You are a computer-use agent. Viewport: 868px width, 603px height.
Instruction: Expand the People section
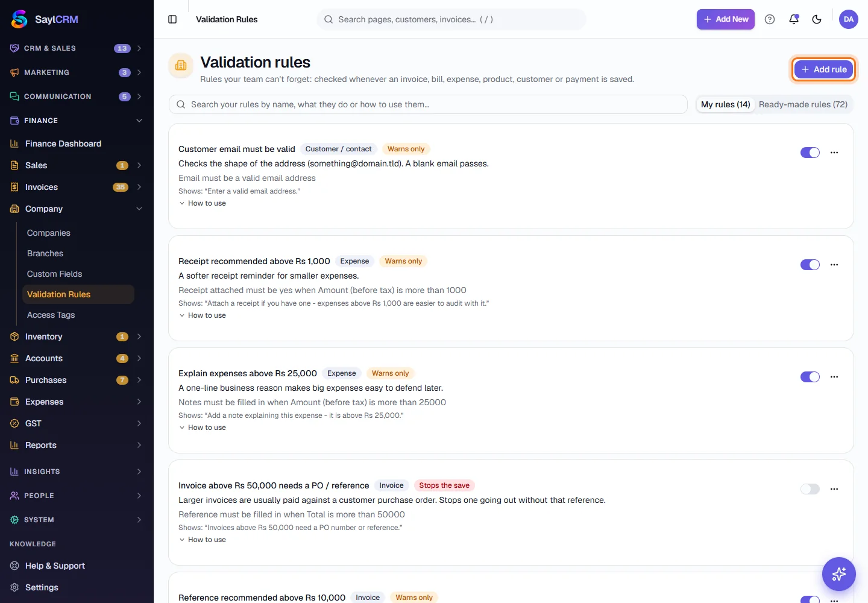coord(77,496)
